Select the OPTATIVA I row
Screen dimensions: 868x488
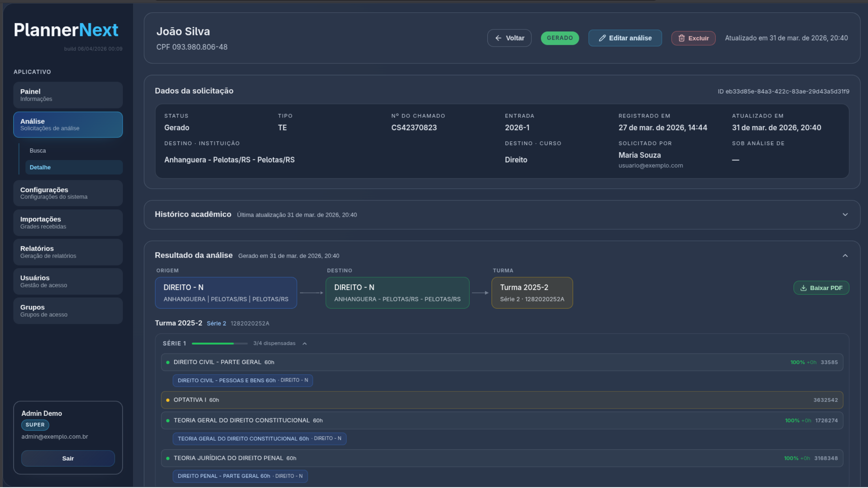502,400
